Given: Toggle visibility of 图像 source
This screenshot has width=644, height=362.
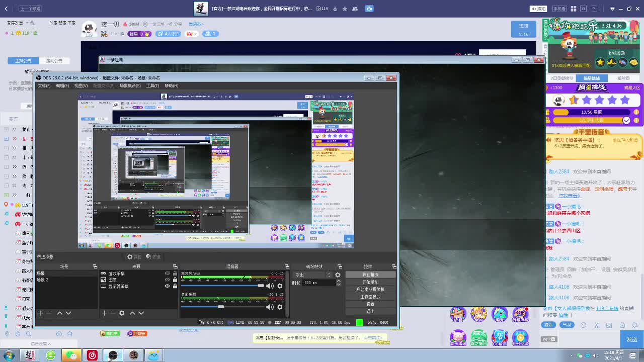Looking at the screenshot, I should (168, 280).
